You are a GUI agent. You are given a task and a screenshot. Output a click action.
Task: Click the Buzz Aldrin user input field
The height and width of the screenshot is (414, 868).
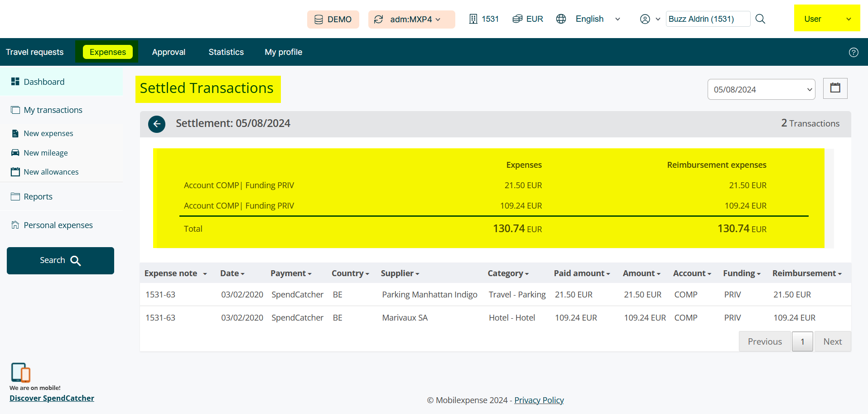[x=707, y=19]
